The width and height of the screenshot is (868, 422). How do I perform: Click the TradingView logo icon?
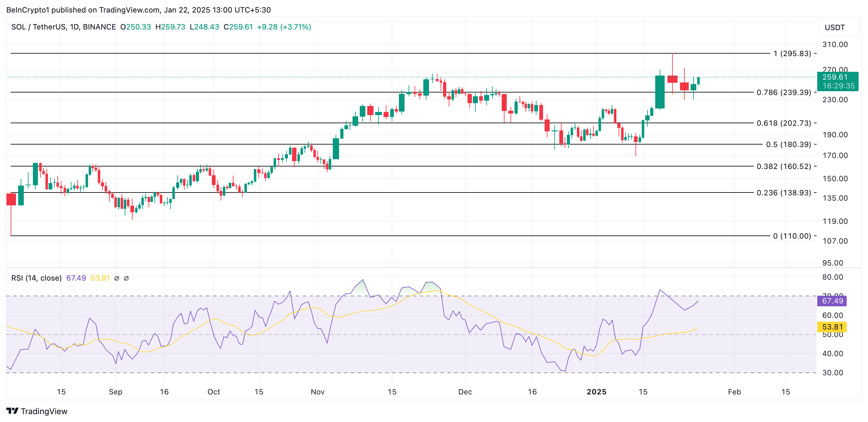pos(12,411)
